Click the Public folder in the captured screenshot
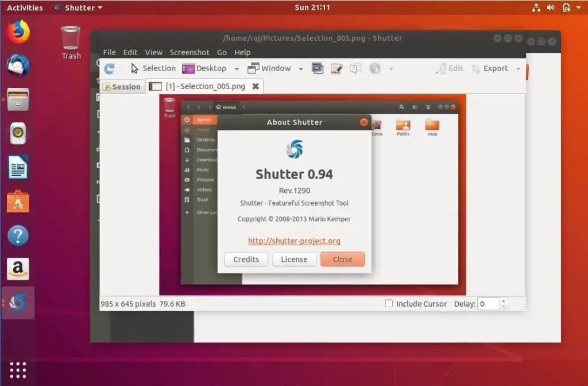Image resolution: width=588 pixels, height=386 pixels. tap(403, 127)
